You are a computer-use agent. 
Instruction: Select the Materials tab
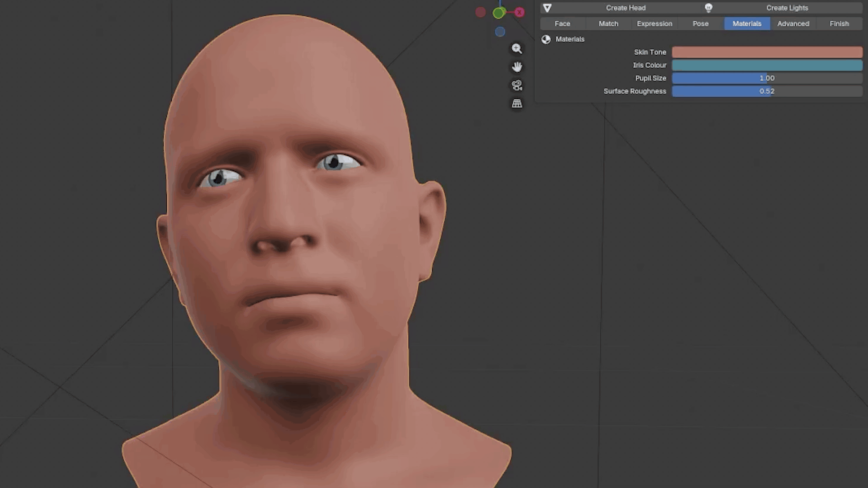click(x=747, y=23)
